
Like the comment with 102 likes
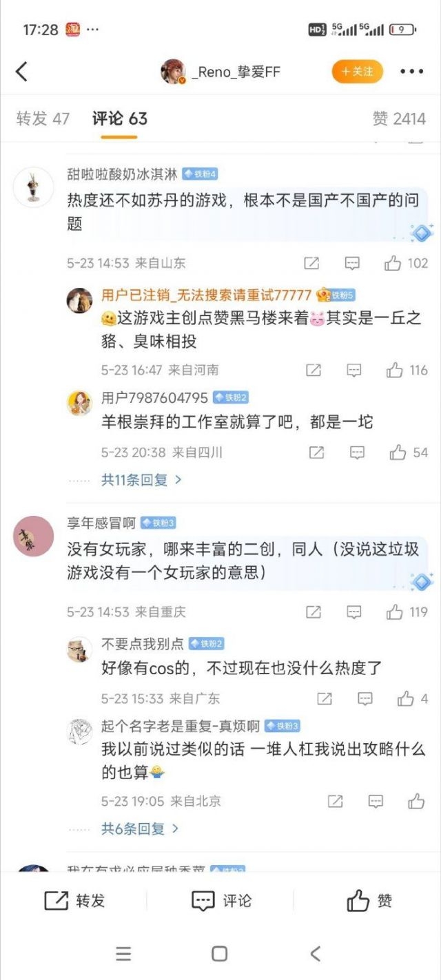coord(406,263)
